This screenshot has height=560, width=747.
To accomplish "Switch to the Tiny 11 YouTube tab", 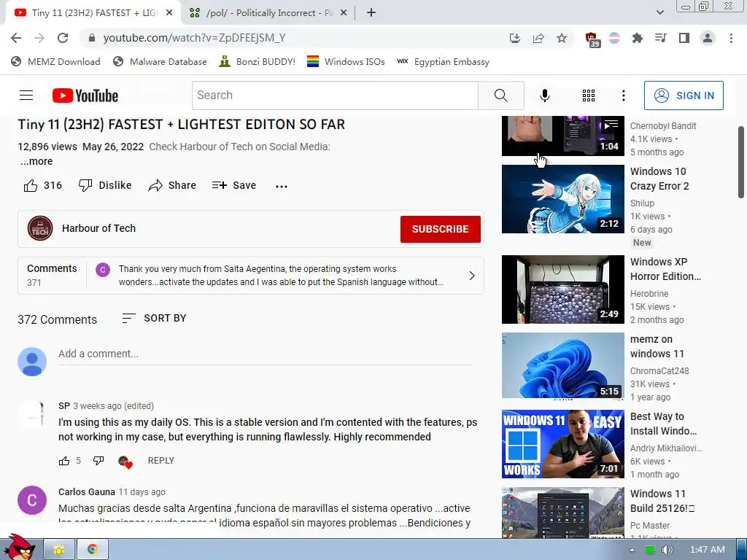I will pos(93,13).
